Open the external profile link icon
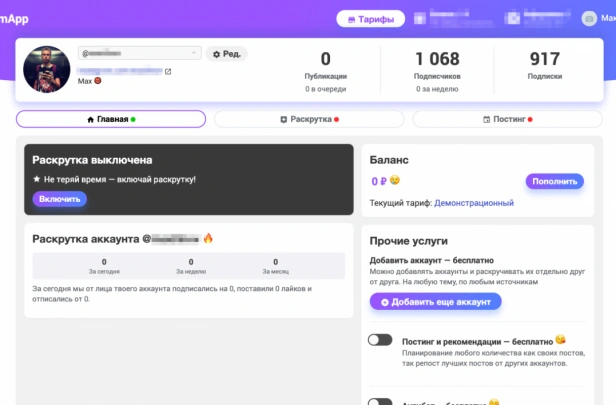The height and width of the screenshot is (405, 616). (x=168, y=71)
